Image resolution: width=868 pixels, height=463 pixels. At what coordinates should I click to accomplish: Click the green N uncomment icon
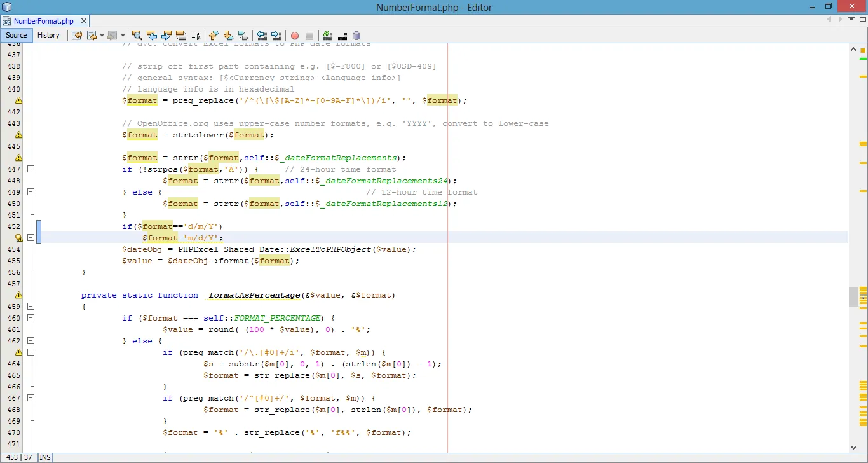click(x=327, y=36)
